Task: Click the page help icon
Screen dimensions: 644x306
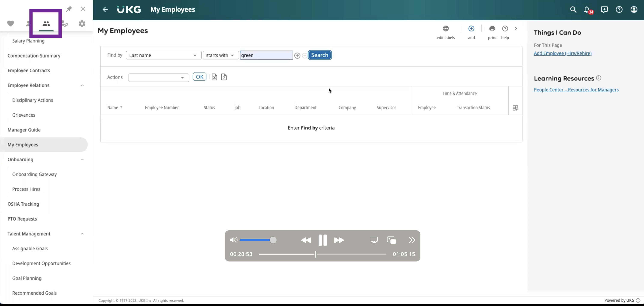Action: click(x=505, y=28)
